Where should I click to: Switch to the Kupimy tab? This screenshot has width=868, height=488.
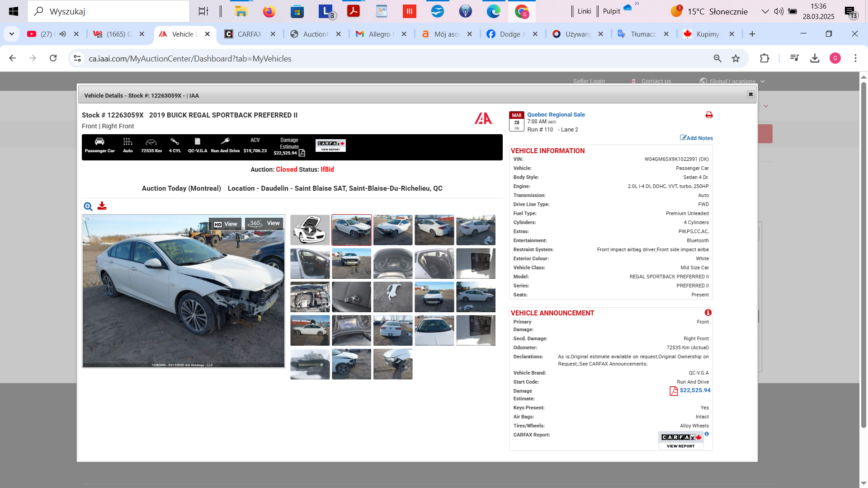708,34
